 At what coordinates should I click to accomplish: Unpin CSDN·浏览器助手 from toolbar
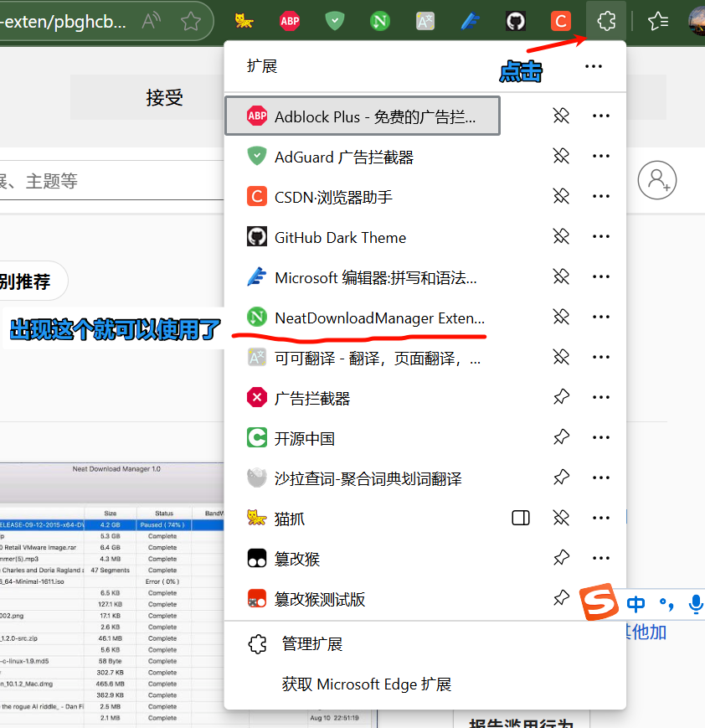pyautogui.click(x=561, y=196)
